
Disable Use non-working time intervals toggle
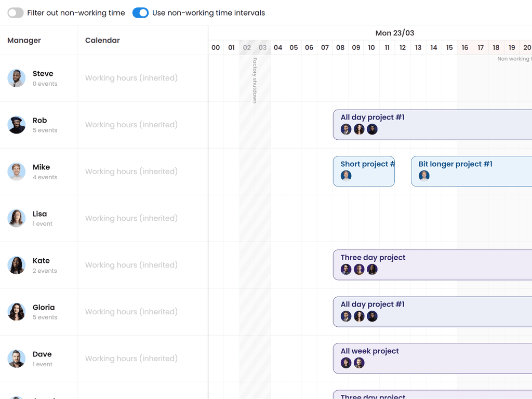point(140,13)
